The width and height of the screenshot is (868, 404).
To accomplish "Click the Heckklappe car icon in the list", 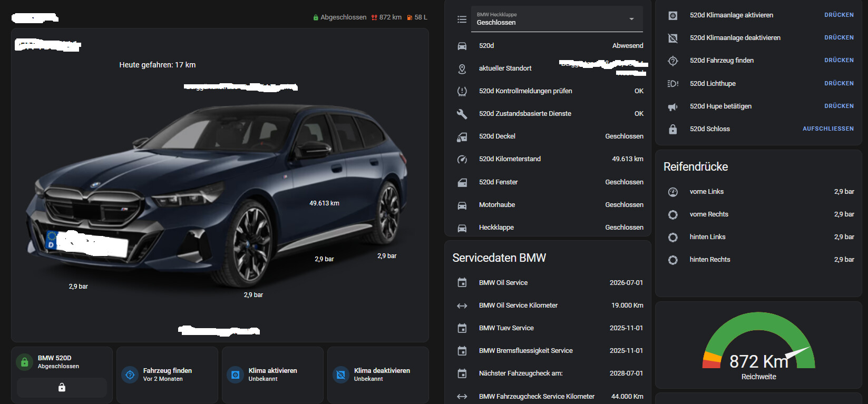I will pos(462,228).
